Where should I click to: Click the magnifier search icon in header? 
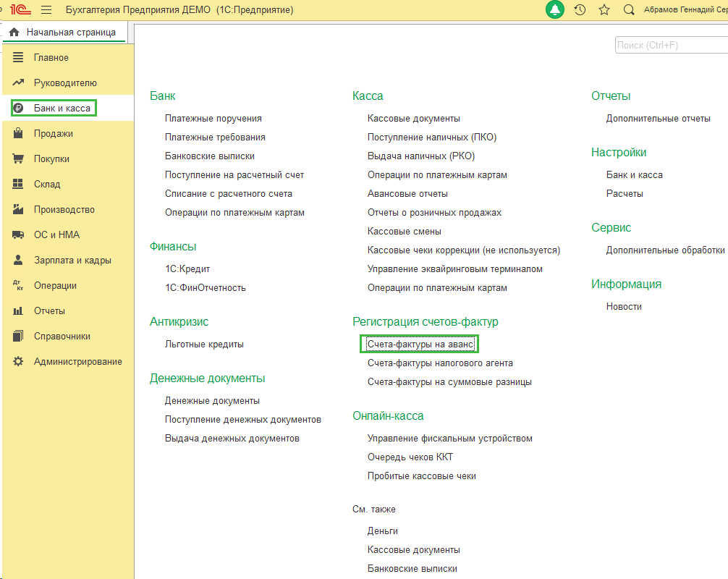[x=629, y=9]
